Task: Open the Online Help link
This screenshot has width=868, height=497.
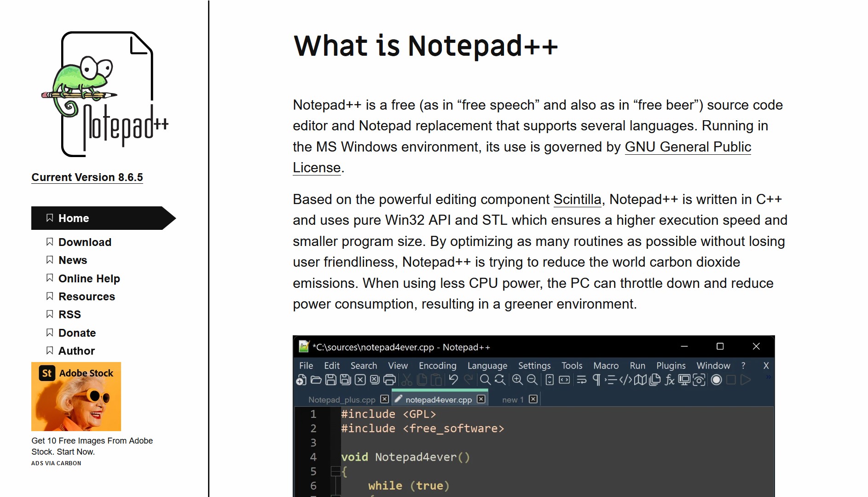Action: tap(89, 279)
